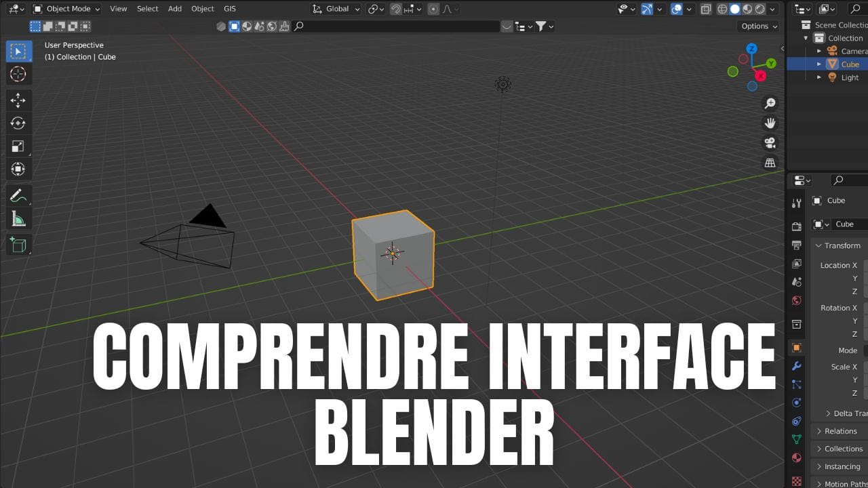
Task: Toggle X-ray mode
Action: [706, 9]
